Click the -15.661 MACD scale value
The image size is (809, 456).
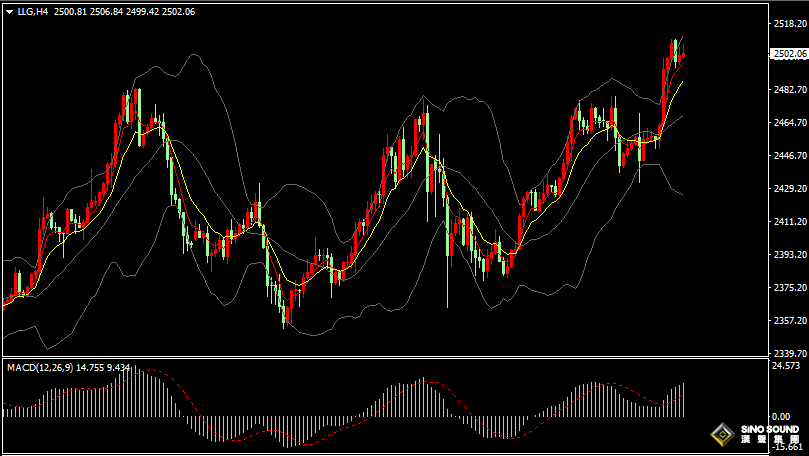787,447
